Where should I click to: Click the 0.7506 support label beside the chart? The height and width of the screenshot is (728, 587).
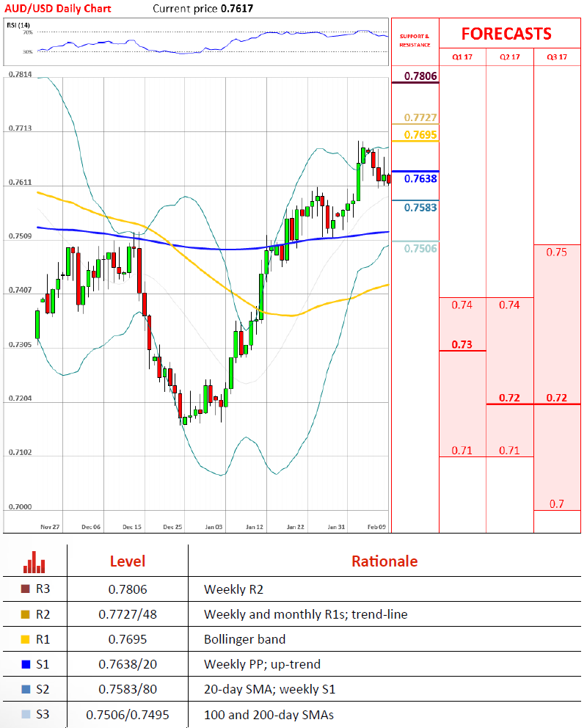click(x=420, y=249)
